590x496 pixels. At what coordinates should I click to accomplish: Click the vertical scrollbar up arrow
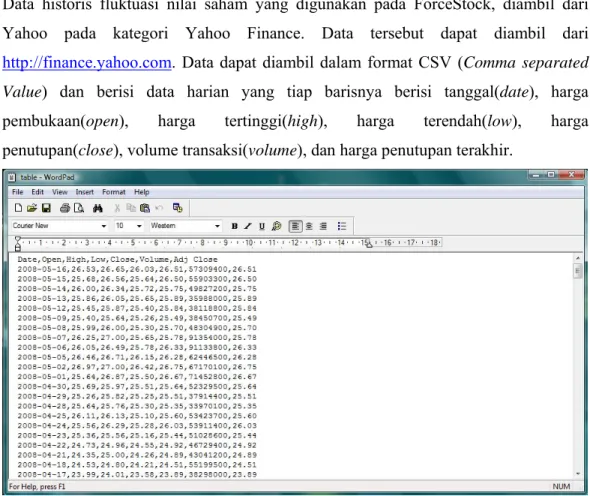tap(578, 258)
